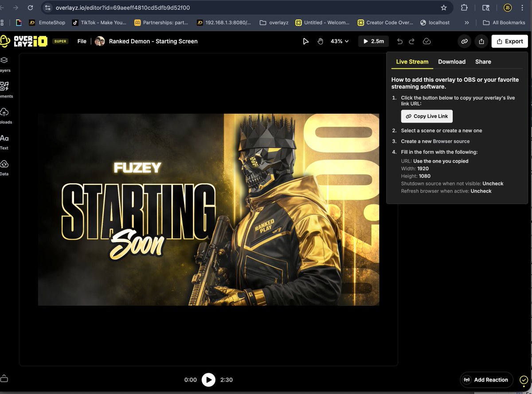
Task: Open the Elements sidebar panel
Action: pyautogui.click(x=5, y=90)
